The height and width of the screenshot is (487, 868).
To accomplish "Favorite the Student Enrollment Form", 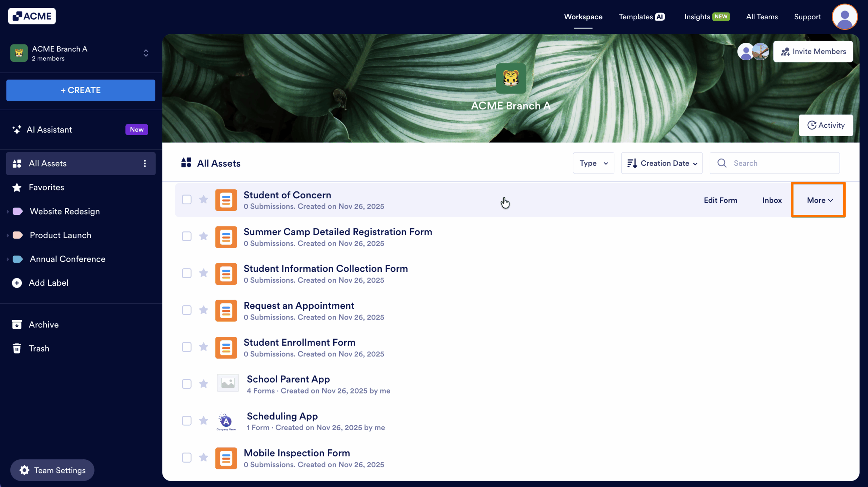I will coord(203,347).
